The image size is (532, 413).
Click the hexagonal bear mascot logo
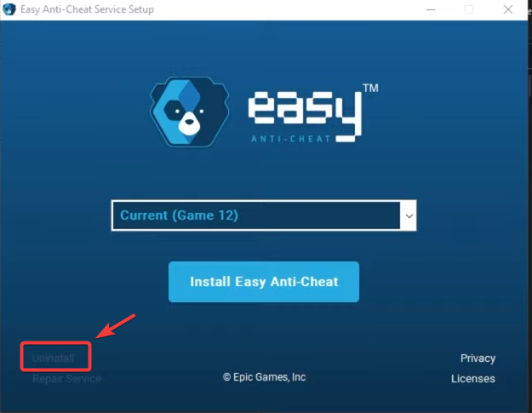189,112
